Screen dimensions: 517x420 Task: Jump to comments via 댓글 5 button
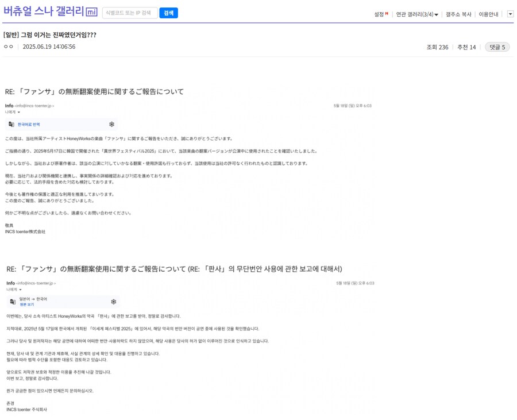tap(497, 47)
